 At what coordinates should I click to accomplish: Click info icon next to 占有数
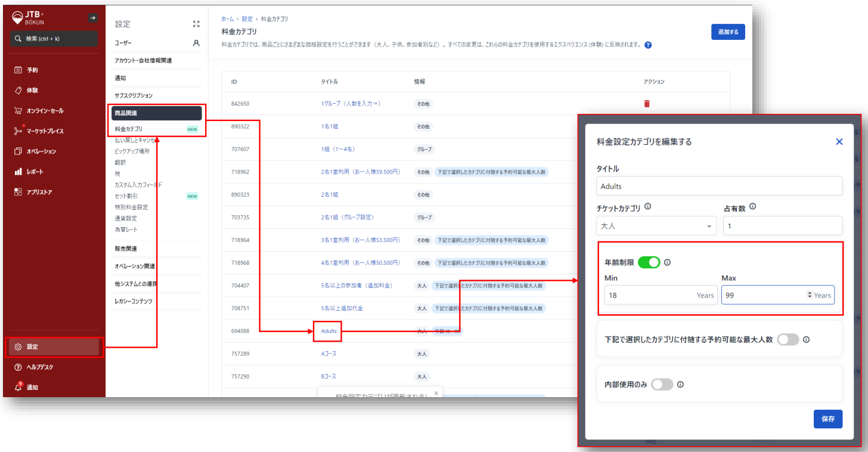point(752,207)
